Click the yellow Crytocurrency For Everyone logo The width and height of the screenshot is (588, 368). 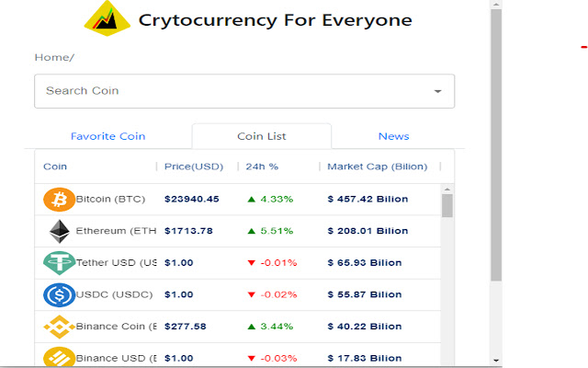coord(107,18)
